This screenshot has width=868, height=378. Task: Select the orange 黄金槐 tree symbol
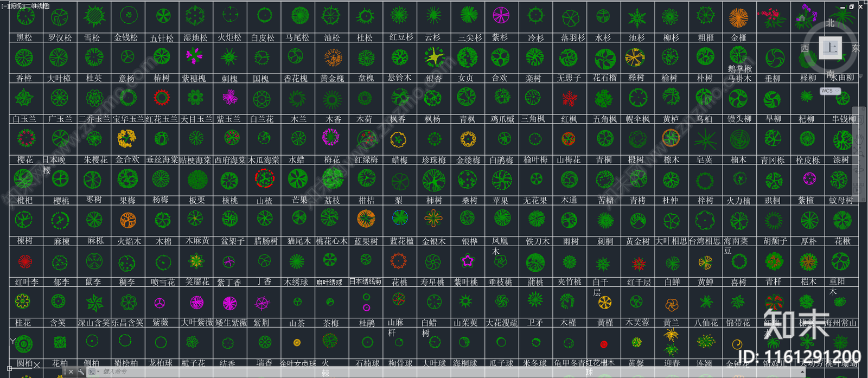click(x=333, y=57)
